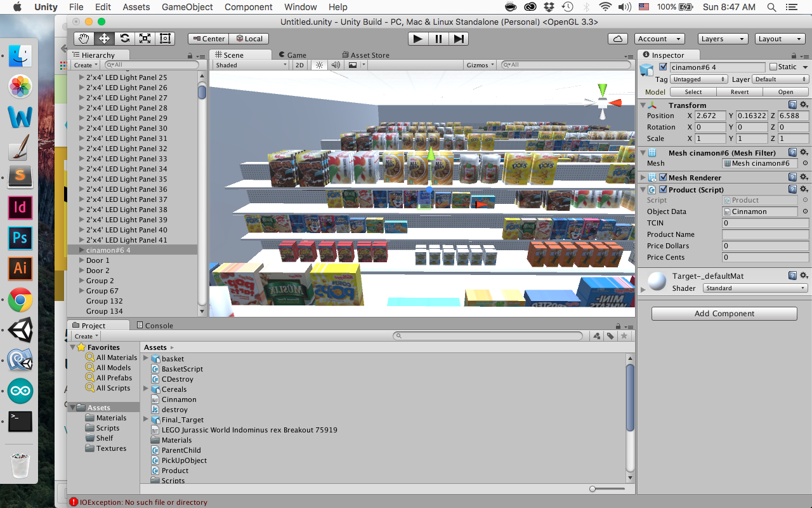Expand Door 1 in Hierarchy

pyautogui.click(x=81, y=260)
